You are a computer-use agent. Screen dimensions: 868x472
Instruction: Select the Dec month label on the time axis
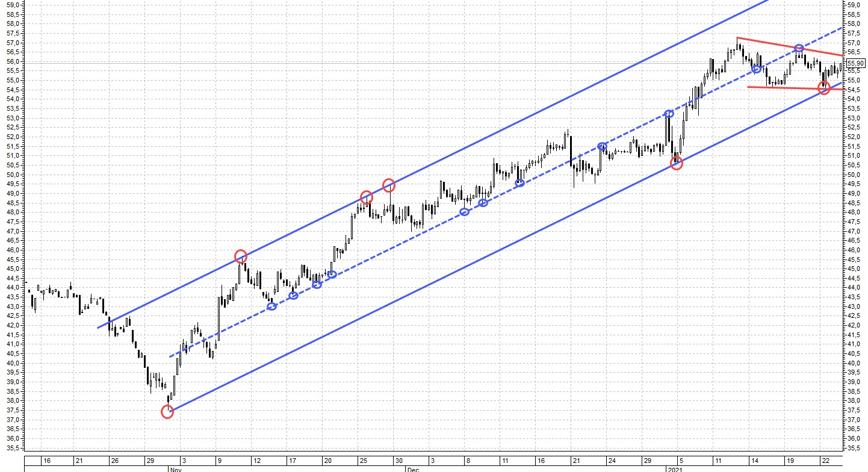412,468
